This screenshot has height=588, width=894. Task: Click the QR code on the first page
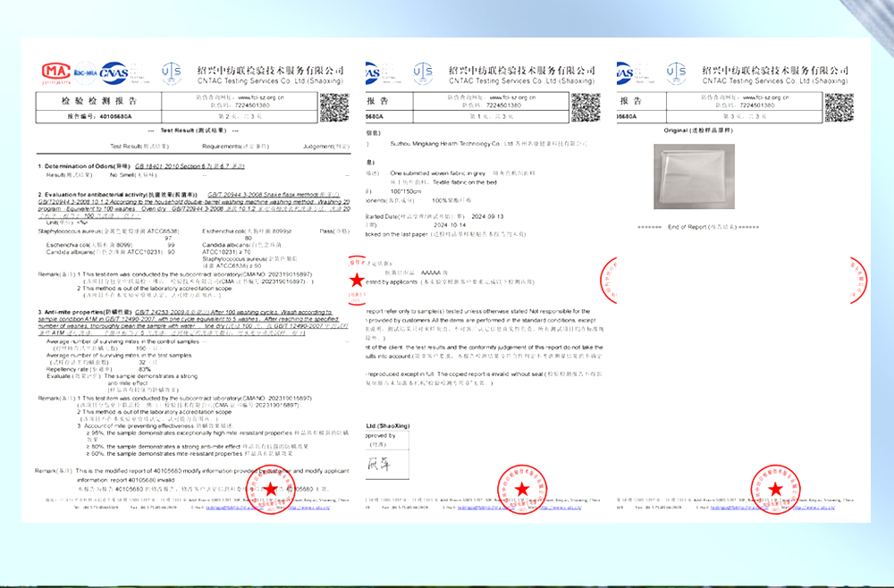(x=334, y=106)
